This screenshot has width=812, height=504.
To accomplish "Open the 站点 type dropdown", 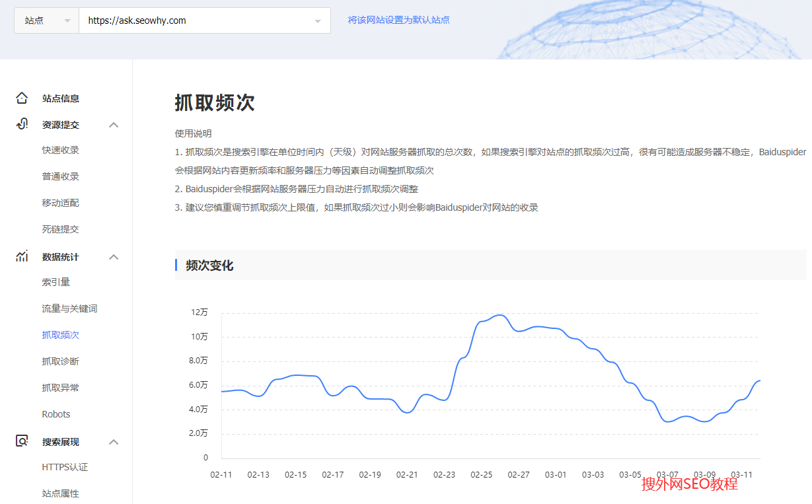I will click(46, 20).
